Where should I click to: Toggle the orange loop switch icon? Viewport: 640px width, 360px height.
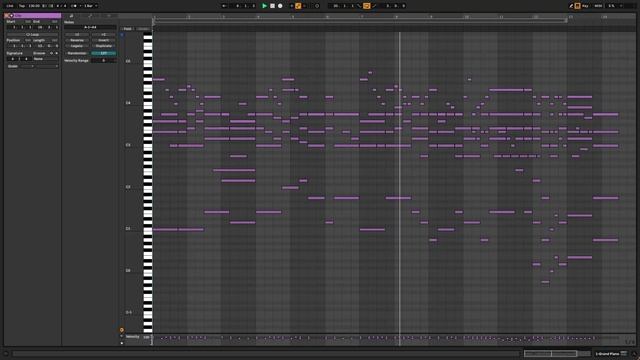click(367, 6)
